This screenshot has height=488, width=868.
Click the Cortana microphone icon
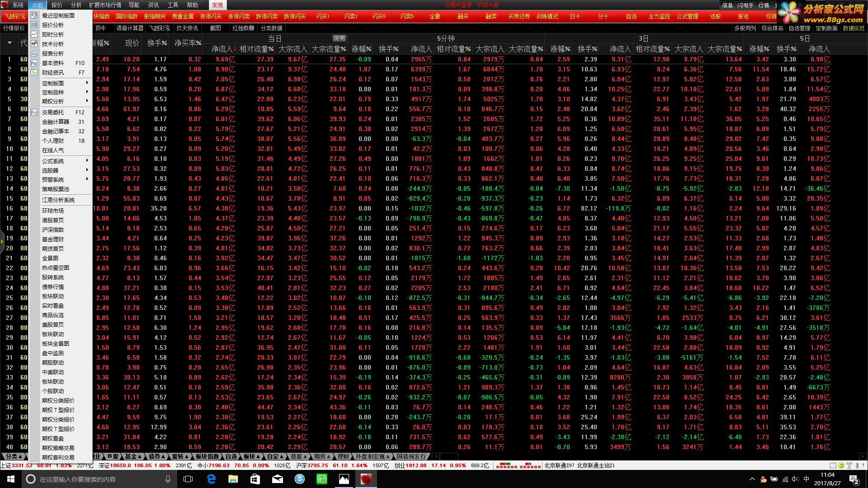[168, 479]
